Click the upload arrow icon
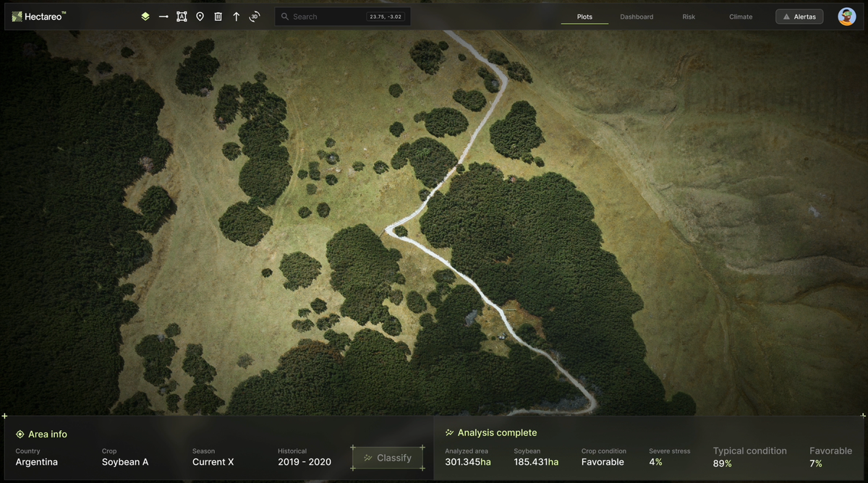 pyautogui.click(x=236, y=16)
